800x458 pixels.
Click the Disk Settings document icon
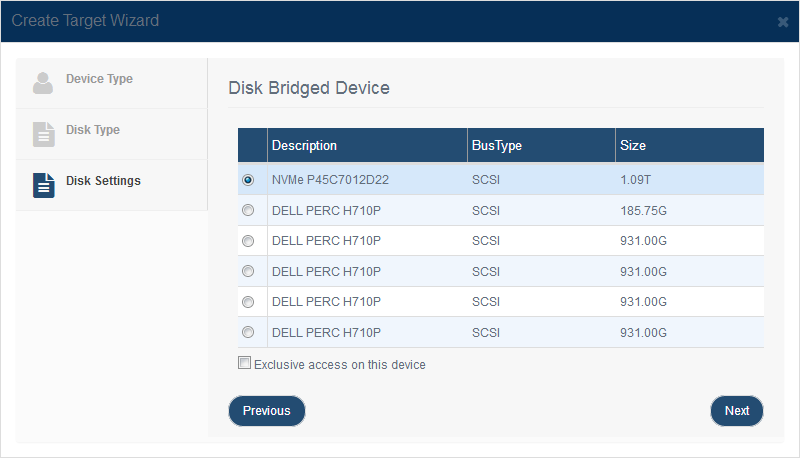click(43, 185)
